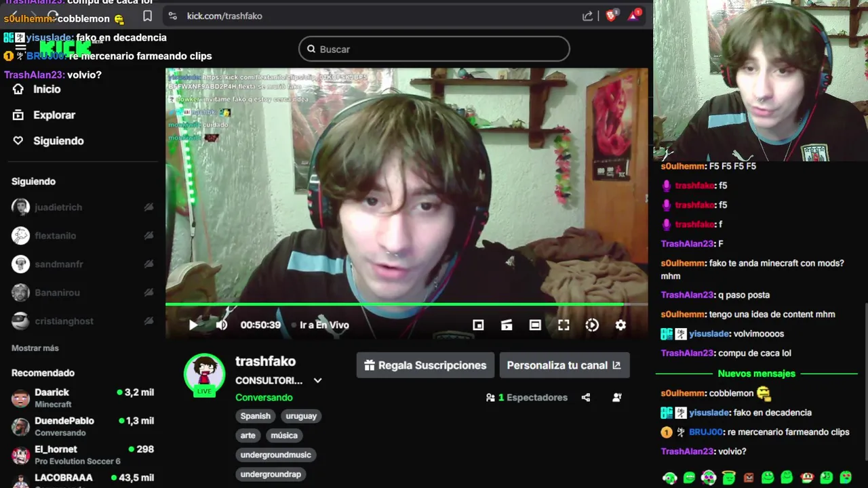Insert the green halo angel emote
868x488 pixels.
tap(728, 478)
